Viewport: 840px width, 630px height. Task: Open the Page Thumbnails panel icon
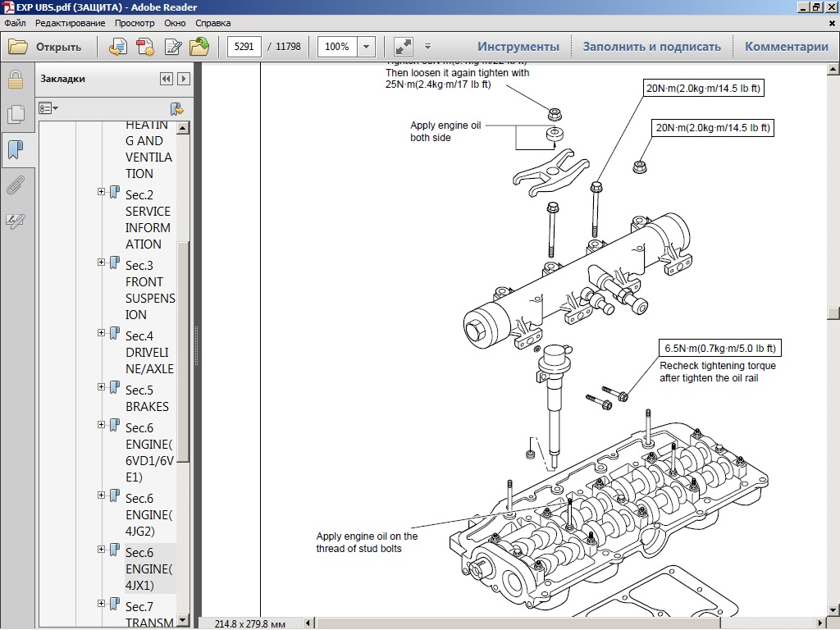[x=15, y=115]
